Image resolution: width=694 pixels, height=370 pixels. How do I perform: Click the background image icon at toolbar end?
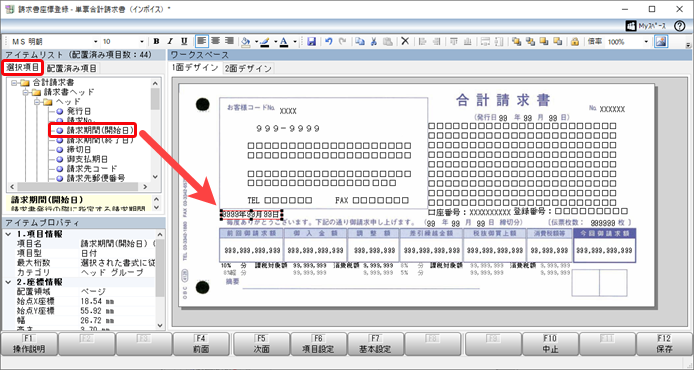pos(661,42)
